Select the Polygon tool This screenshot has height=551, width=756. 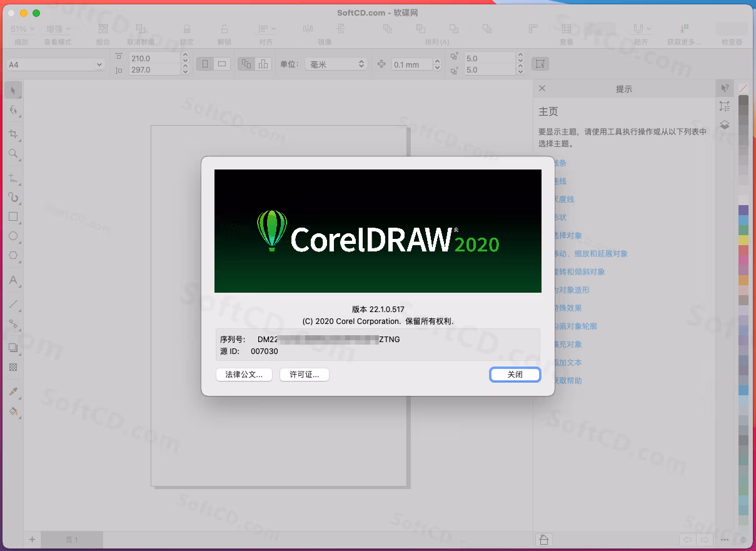point(13,255)
